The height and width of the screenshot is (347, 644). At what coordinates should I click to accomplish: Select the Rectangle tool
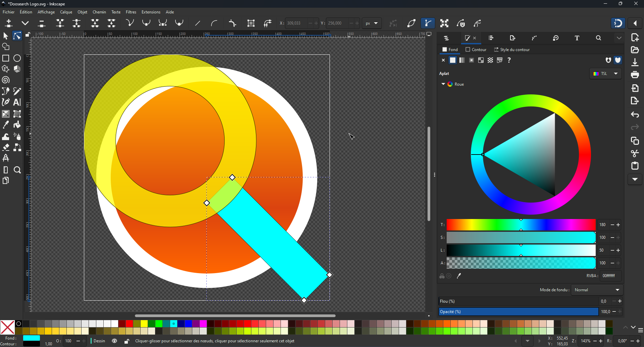pyautogui.click(x=6, y=58)
